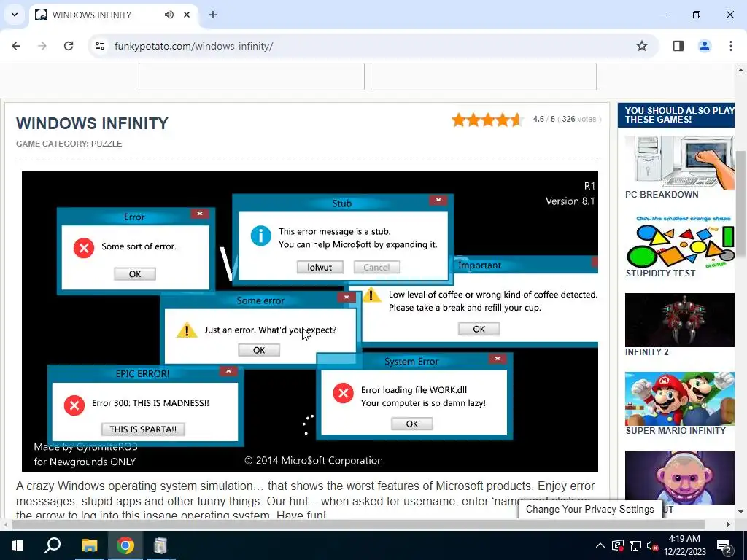Click the red X icon in System Error dialog
Screen dimensions: 747x560
coord(343,393)
